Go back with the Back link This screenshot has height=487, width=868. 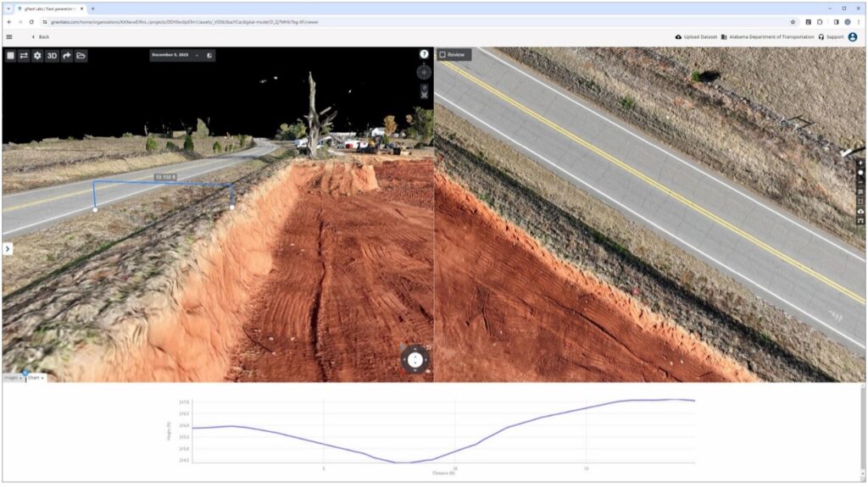coord(41,37)
